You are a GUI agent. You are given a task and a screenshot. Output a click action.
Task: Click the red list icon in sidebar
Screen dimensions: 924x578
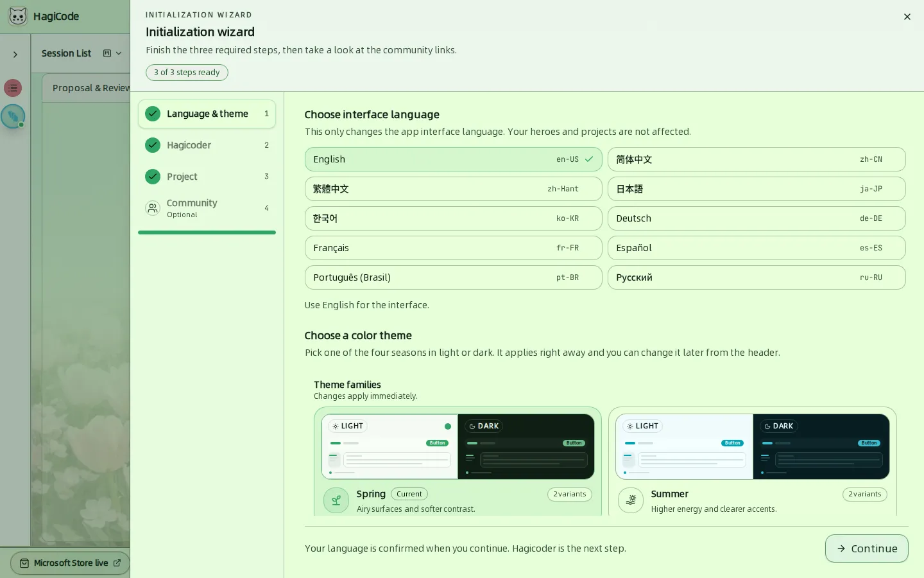coord(13,88)
